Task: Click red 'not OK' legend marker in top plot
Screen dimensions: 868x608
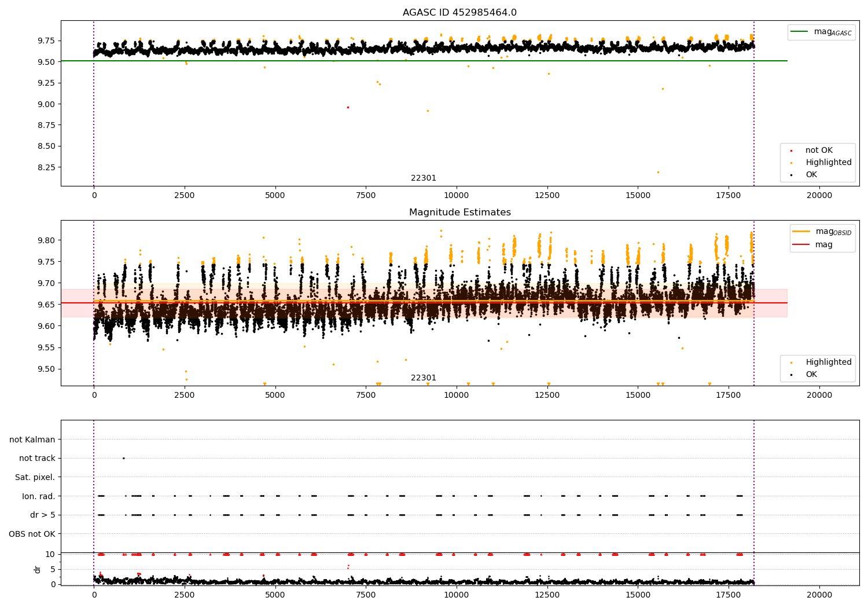Action: click(x=791, y=151)
